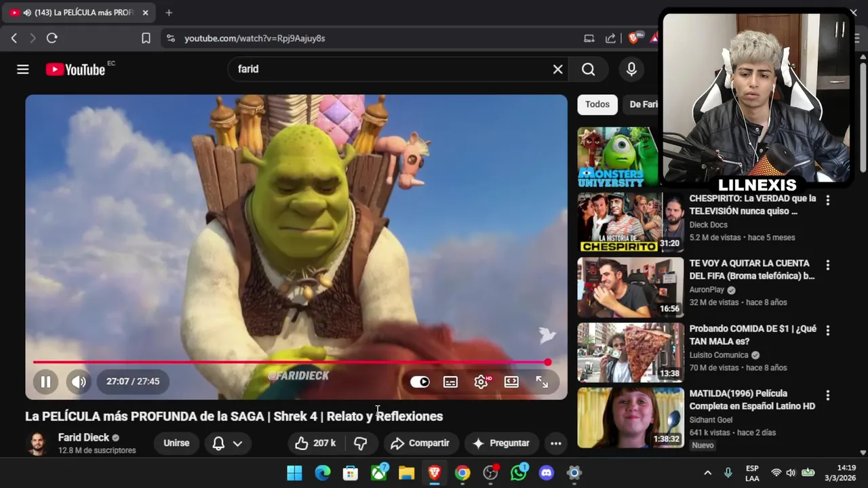Select the 'De Fari' filter chip
The image size is (868, 488).
642,104
